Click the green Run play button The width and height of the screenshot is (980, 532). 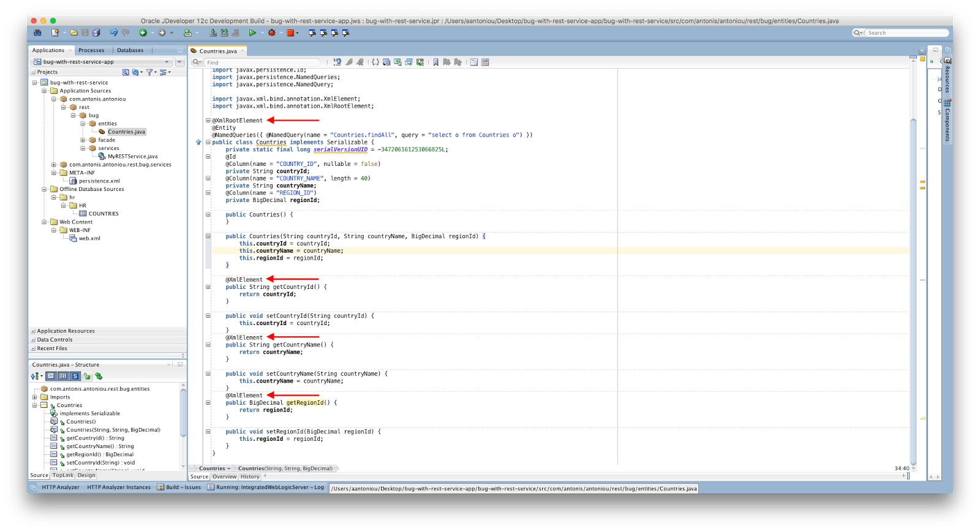pyautogui.click(x=252, y=33)
